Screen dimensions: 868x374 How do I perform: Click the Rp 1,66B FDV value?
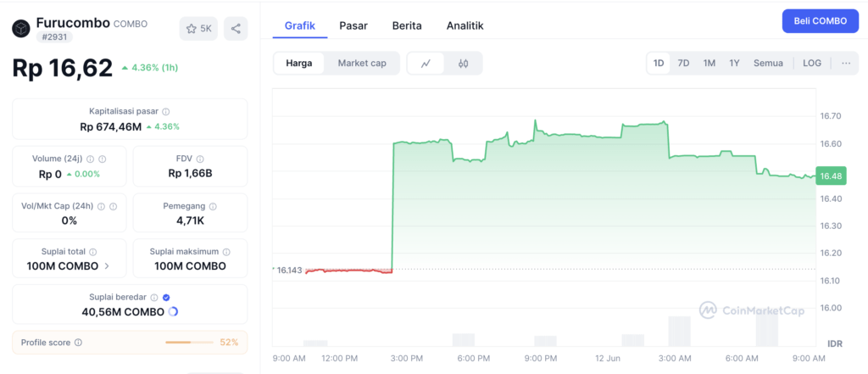[190, 174]
